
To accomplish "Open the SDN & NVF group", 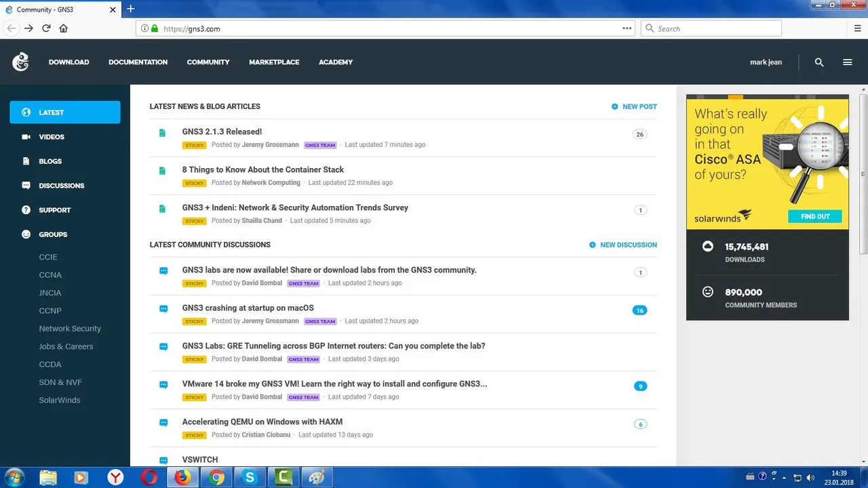I will click(x=60, y=382).
